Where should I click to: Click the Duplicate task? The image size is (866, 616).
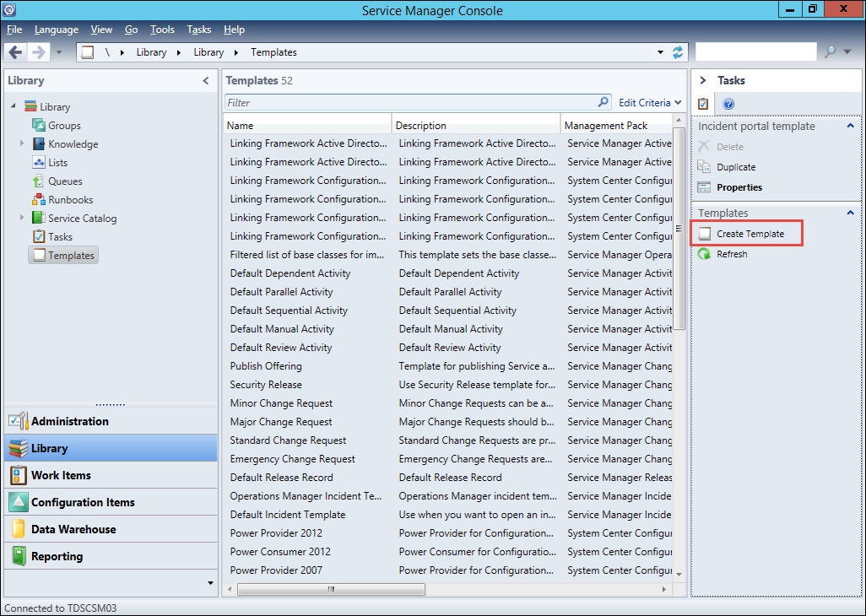pos(736,167)
